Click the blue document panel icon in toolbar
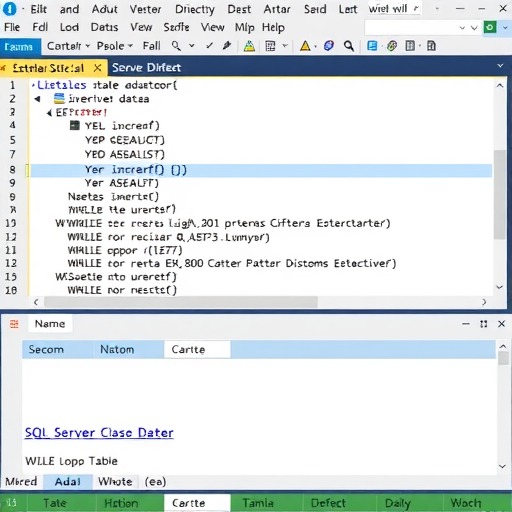Image resolution: width=512 pixels, height=512 pixels. coord(372,46)
